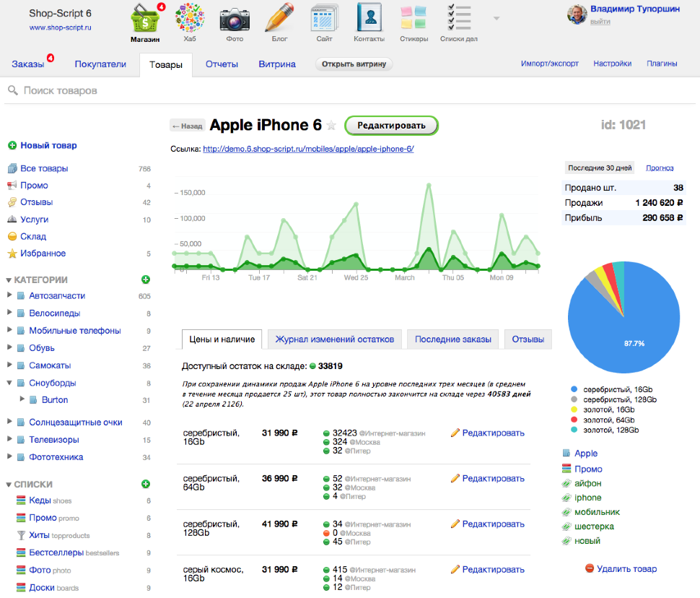Click the green plus Новый товар icon
The width and height of the screenshot is (700, 598).
(12, 145)
